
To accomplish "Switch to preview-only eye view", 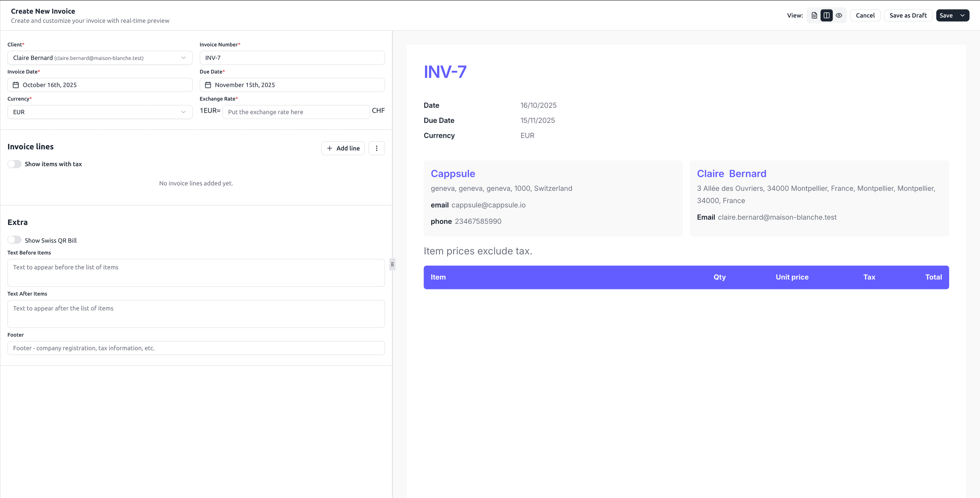I will (x=839, y=15).
